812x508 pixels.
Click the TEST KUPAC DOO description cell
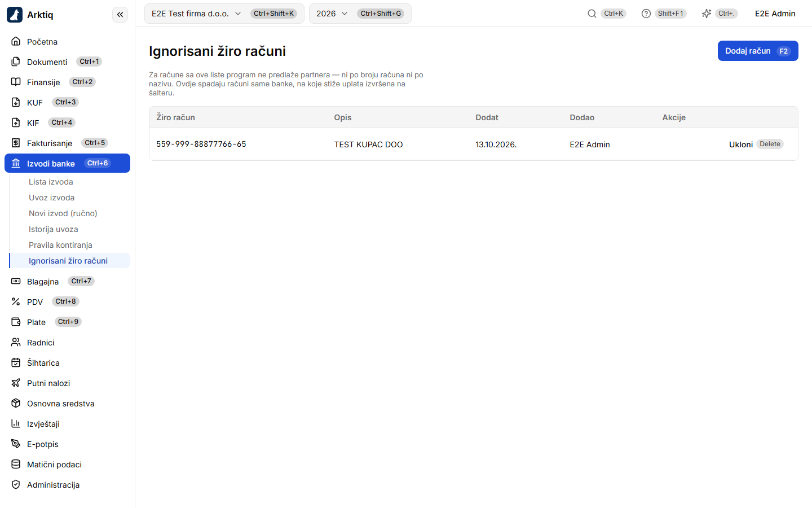click(369, 144)
